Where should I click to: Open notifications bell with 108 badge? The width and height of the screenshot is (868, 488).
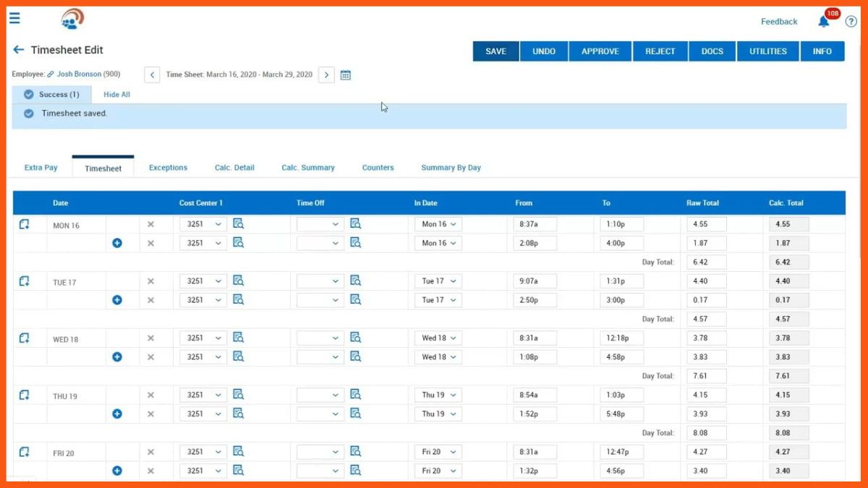[x=824, y=21]
